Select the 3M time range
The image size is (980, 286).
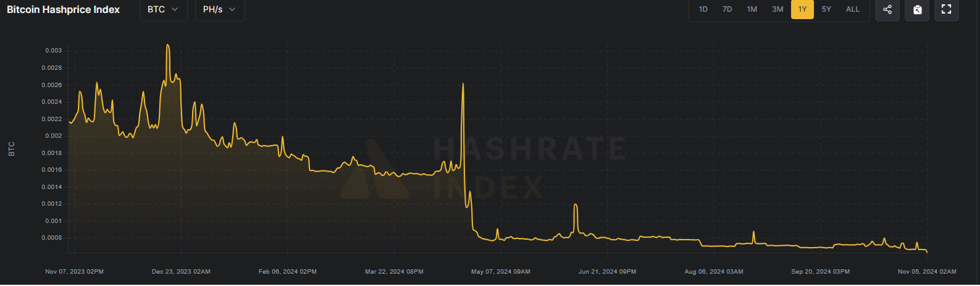click(777, 9)
